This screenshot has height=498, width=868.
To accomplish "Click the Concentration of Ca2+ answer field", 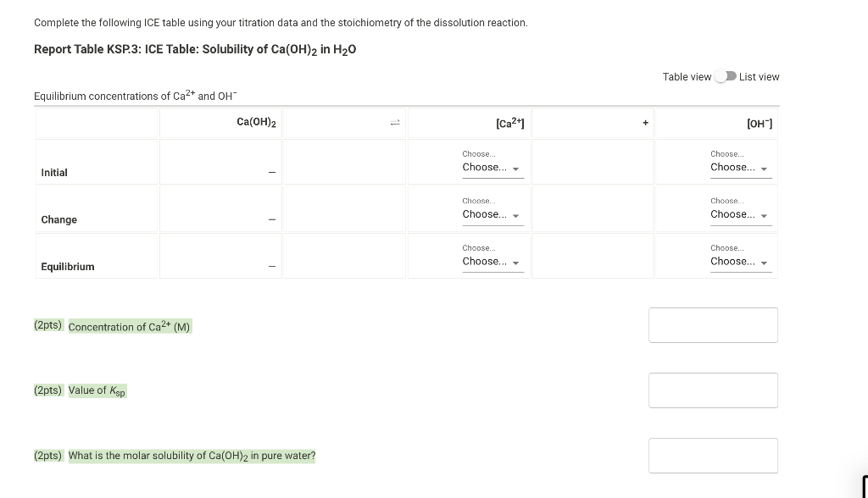I will pos(713,325).
